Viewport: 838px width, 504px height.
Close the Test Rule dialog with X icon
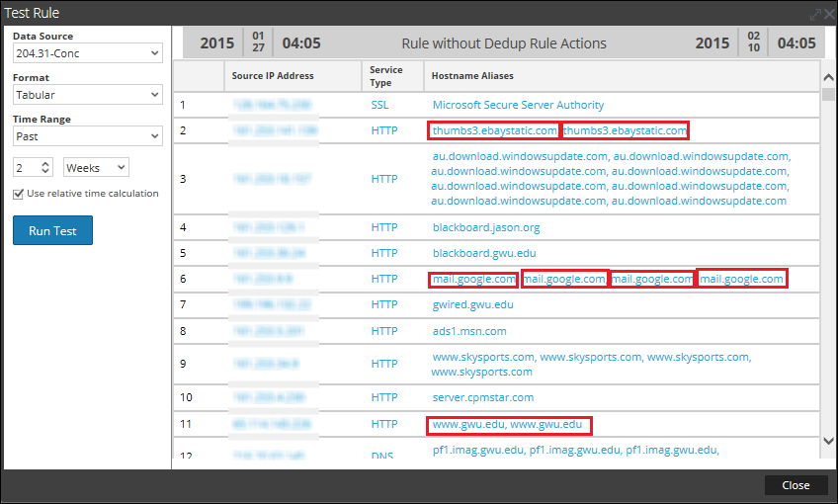(828, 14)
